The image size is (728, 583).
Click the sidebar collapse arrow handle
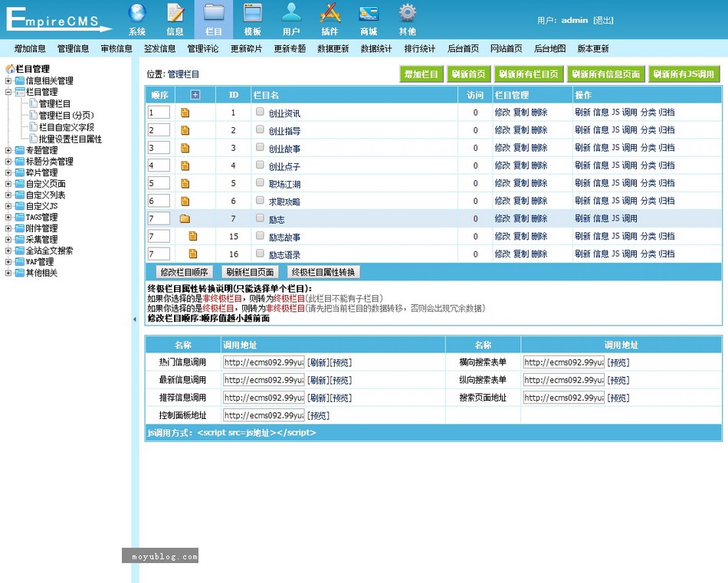click(135, 319)
